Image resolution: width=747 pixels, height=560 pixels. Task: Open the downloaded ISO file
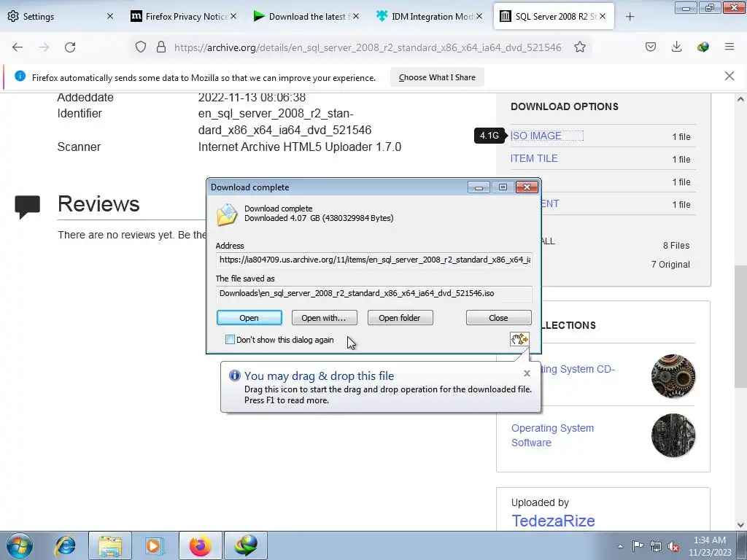249,318
